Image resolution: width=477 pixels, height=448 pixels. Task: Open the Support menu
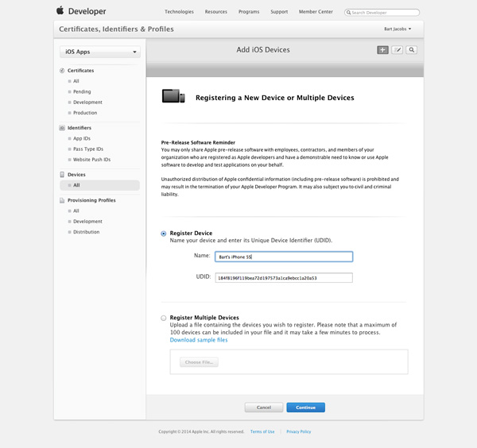279,12
